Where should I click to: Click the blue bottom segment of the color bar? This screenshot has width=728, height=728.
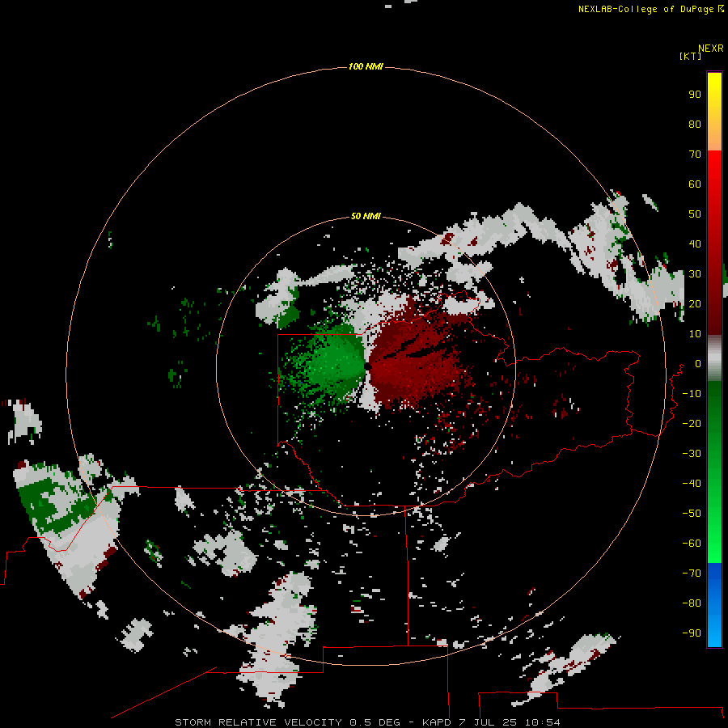[714, 605]
